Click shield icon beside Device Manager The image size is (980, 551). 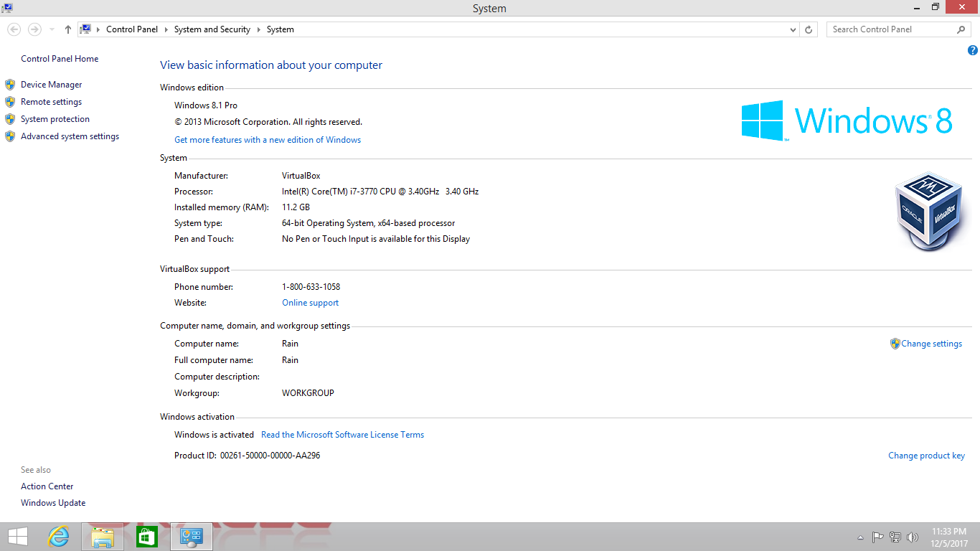point(10,85)
